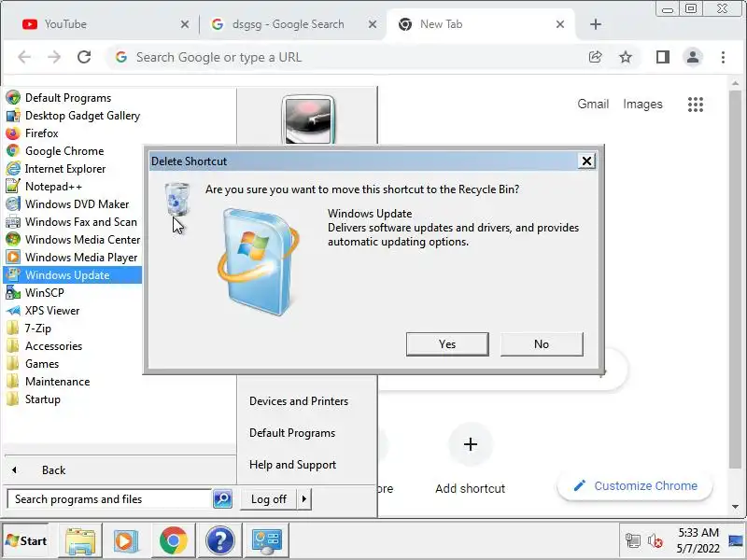The width and height of the screenshot is (747, 560).
Task: Click the Chrome taskbar icon
Action: point(173,541)
